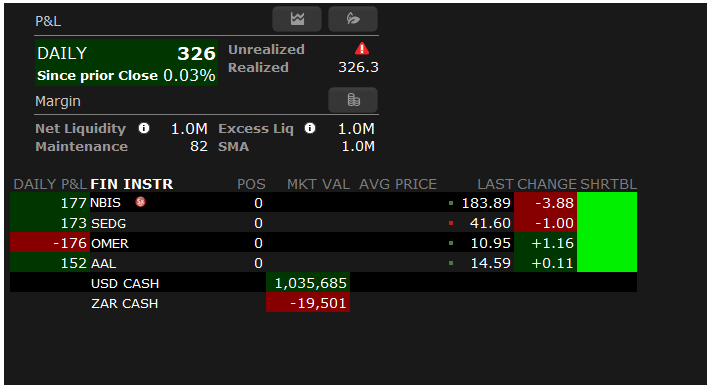The height and width of the screenshot is (387, 707).
Task: Open the P&L chart icon button
Action: coord(297,19)
